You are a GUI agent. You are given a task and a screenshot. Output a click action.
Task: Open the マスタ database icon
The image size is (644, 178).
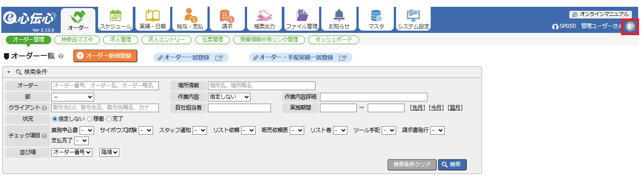(x=376, y=19)
